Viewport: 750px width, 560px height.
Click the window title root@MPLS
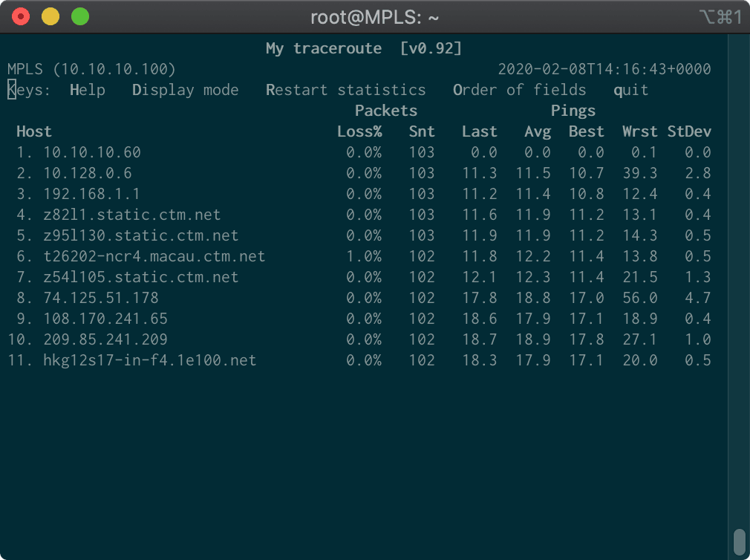coord(374,16)
